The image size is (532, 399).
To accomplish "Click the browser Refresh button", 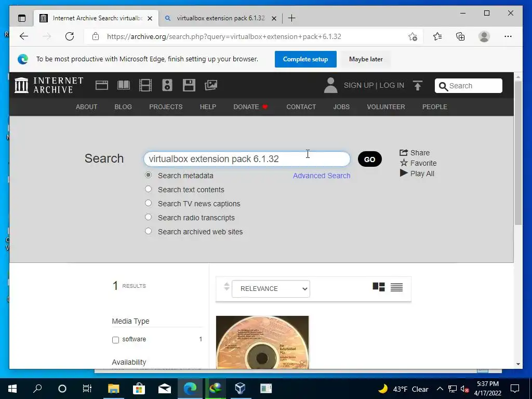I will coord(70,36).
